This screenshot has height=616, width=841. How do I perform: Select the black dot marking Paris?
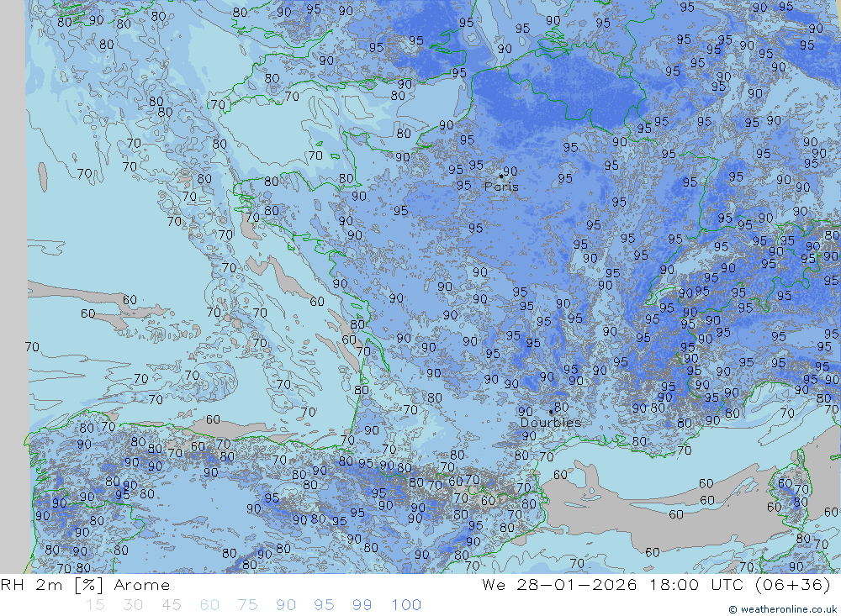pyautogui.click(x=501, y=176)
